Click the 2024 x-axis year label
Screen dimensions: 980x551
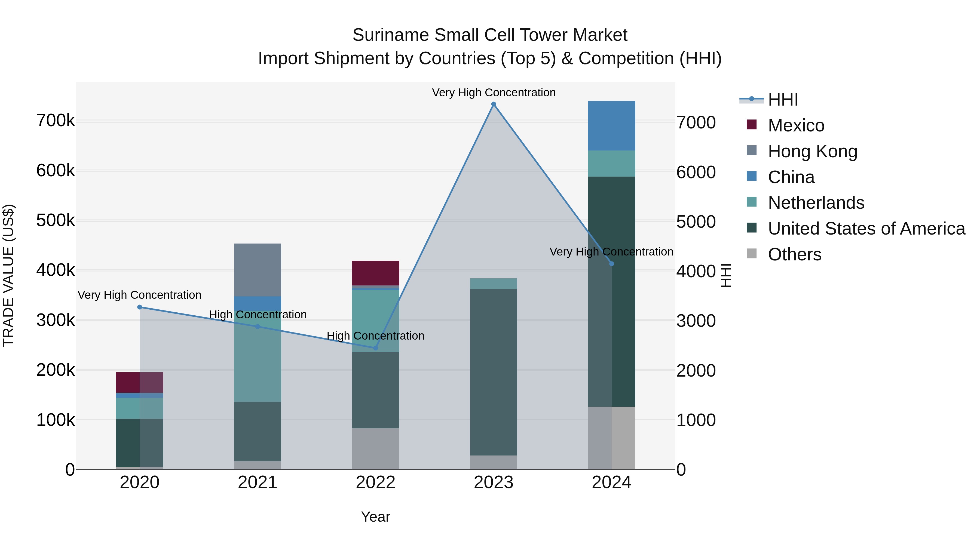click(611, 482)
